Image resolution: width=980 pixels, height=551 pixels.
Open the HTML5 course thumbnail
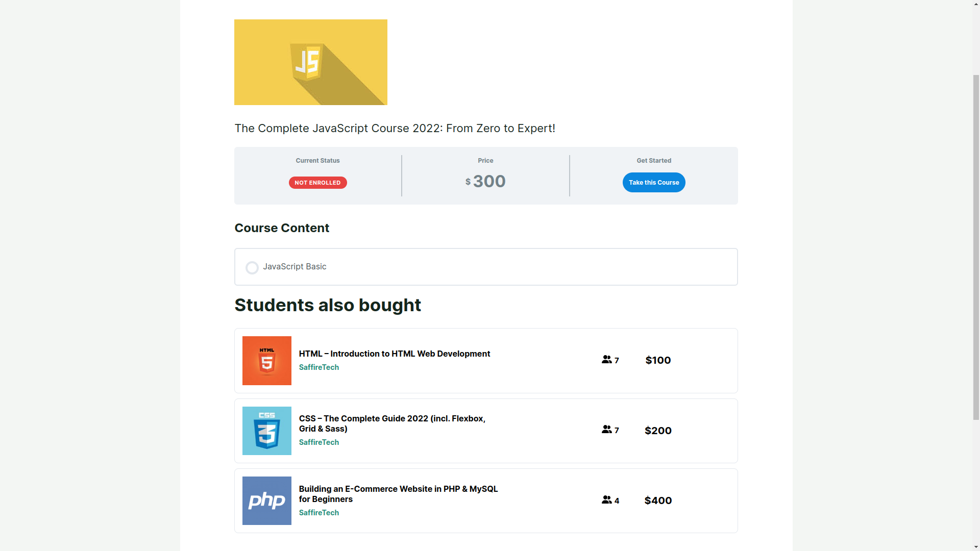point(266,361)
